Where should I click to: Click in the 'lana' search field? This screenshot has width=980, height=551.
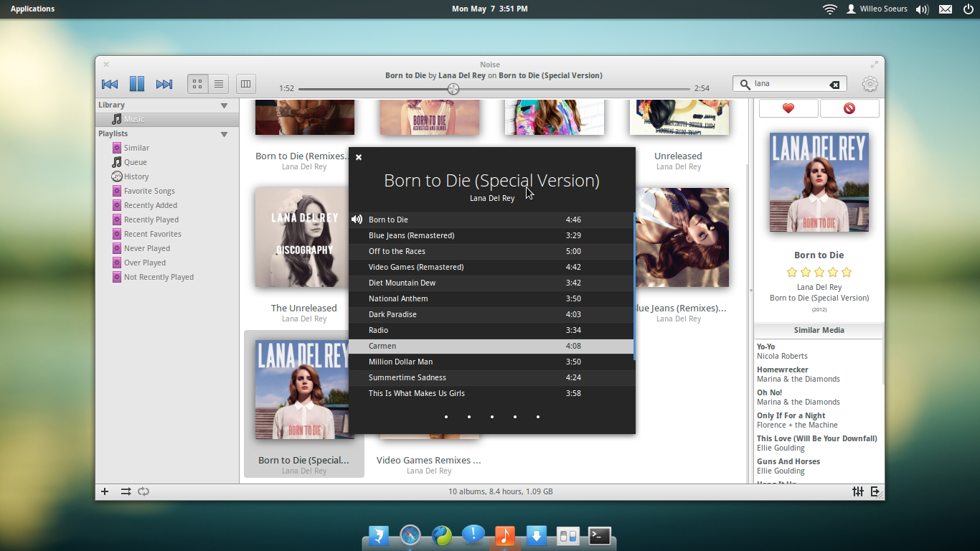pyautogui.click(x=789, y=84)
